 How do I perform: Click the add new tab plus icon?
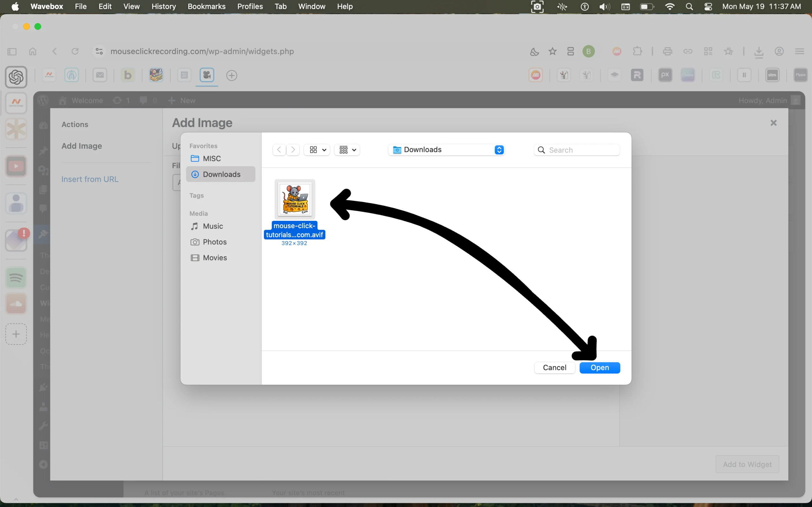(232, 75)
